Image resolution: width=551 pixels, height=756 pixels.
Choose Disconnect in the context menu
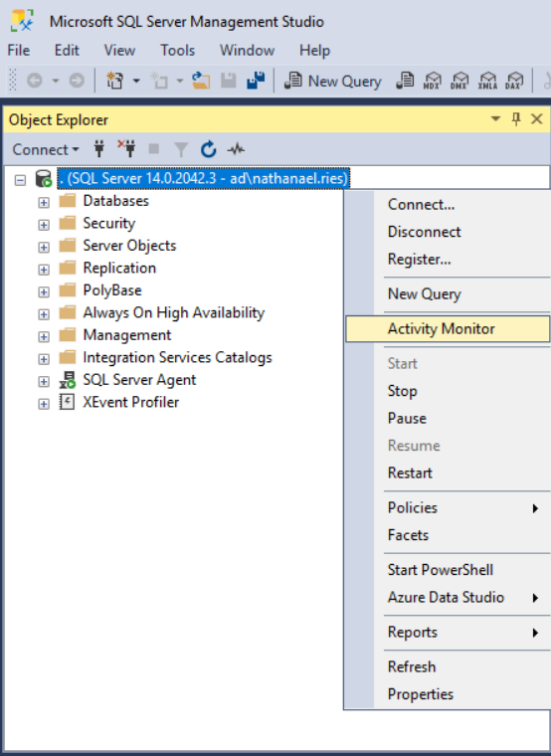448,232
